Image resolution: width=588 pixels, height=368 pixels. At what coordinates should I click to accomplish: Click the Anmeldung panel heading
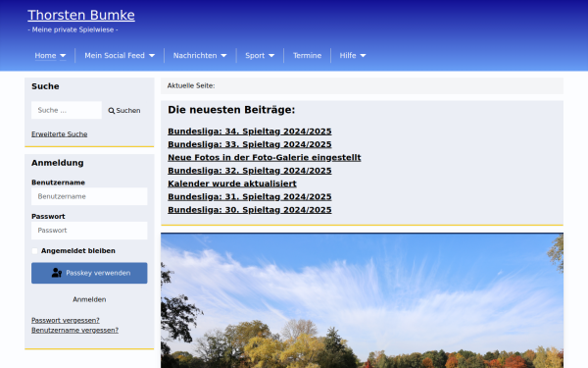click(58, 163)
